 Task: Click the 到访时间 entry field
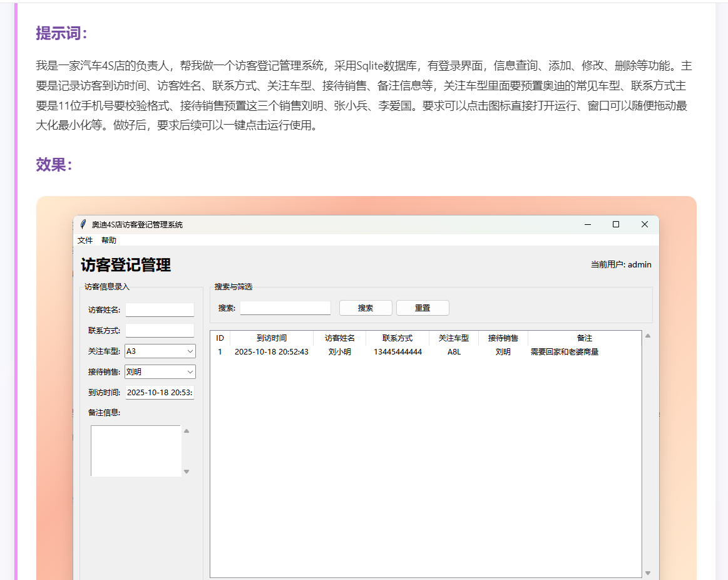[x=160, y=393]
